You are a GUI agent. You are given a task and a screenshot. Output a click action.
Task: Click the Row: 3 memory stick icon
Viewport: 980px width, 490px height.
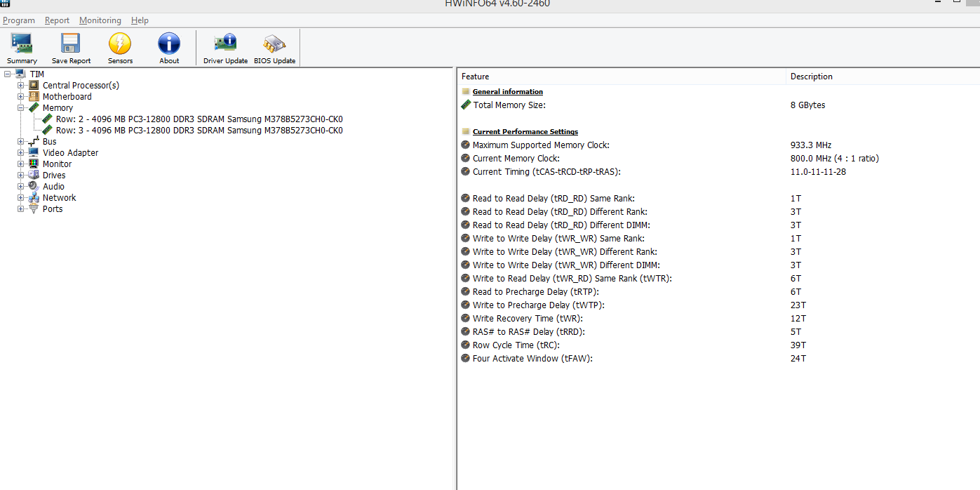(47, 130)
